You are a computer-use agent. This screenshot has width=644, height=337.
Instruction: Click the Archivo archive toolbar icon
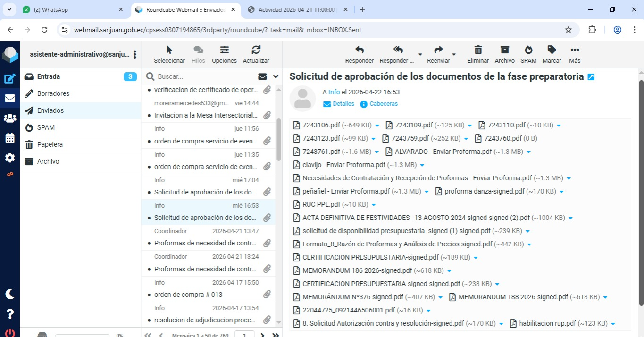504,50
